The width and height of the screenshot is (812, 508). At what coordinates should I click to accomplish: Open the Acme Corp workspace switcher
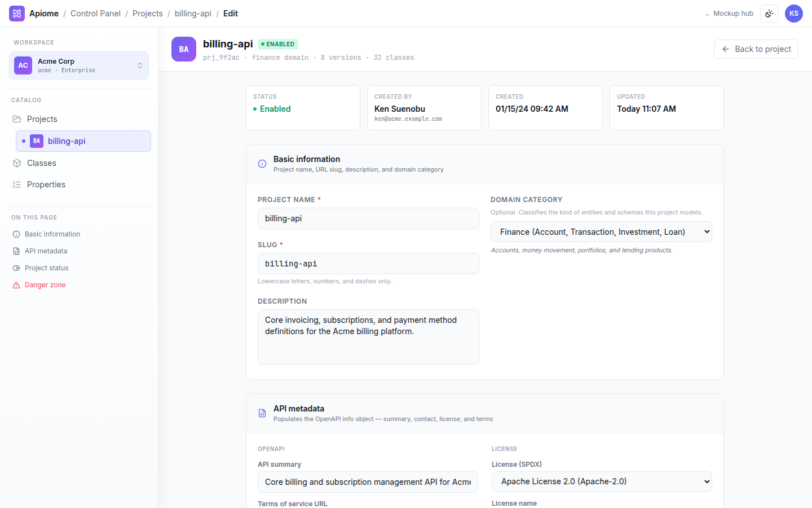(79, 65)
